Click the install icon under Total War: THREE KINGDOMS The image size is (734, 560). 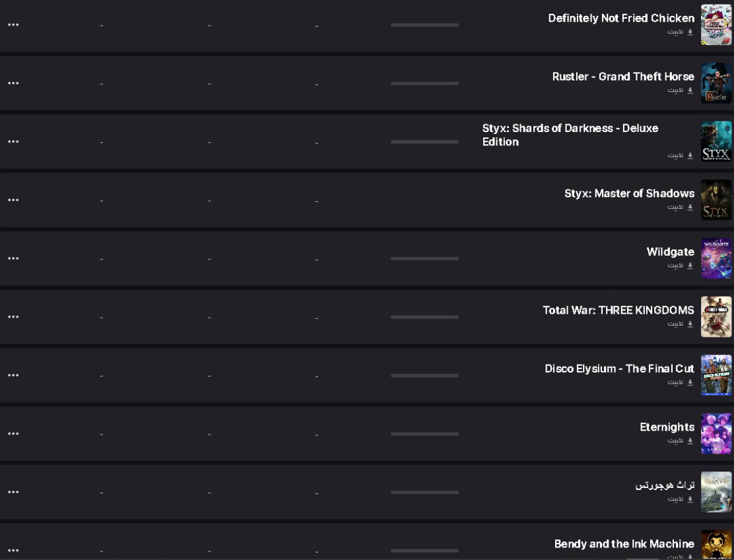click(x=690, y=324)
